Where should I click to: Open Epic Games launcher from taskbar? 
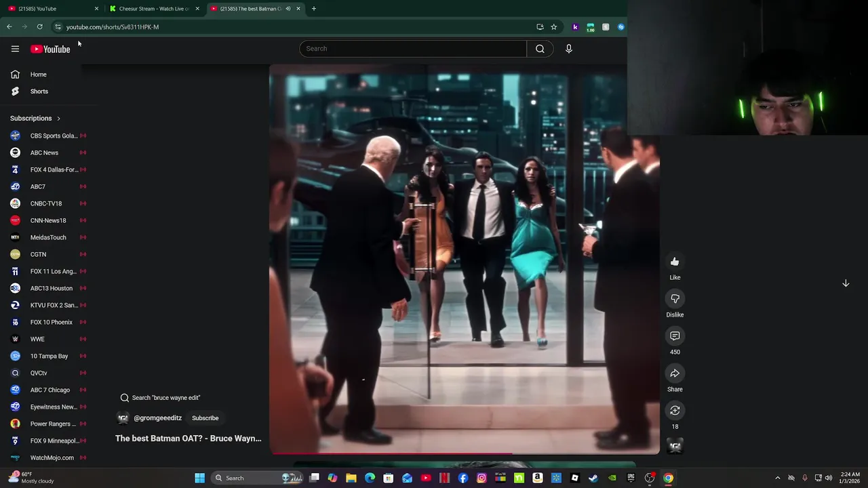click(x=631, y=478)
